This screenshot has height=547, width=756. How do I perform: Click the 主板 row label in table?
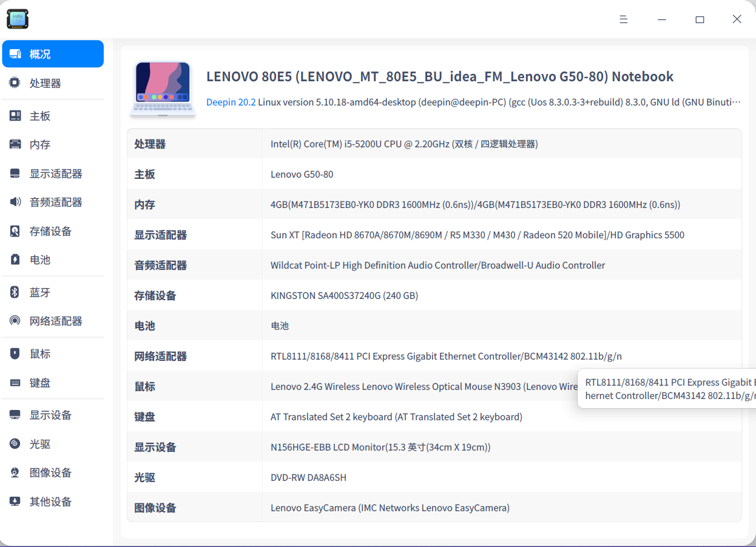click(x=144, y=174)
